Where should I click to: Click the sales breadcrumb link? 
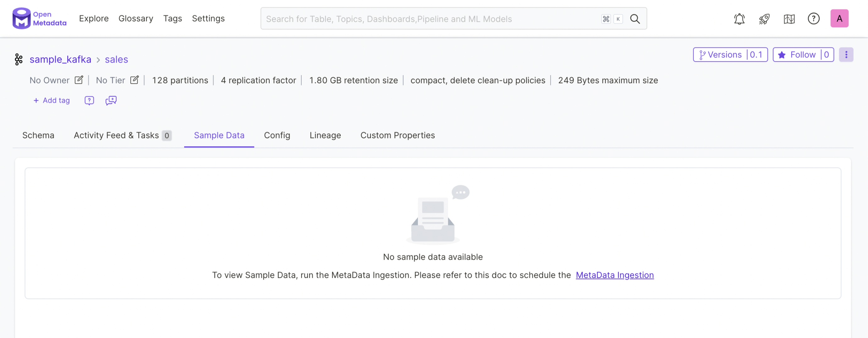[116, 60]
